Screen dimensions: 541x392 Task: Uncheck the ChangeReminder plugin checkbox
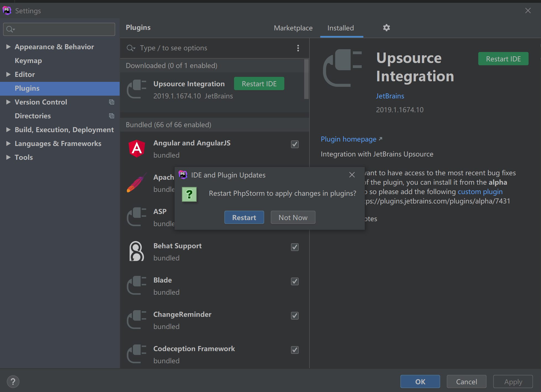coord(295,315)
